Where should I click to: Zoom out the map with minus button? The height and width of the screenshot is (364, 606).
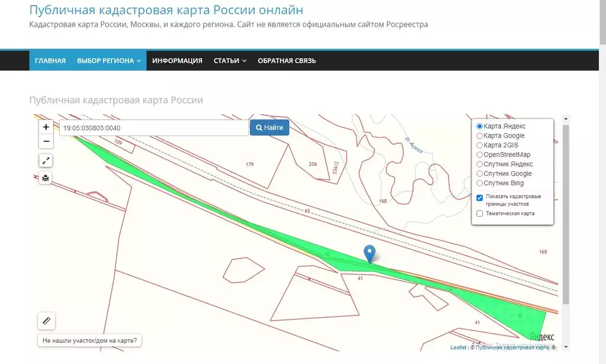pos(46,141)
